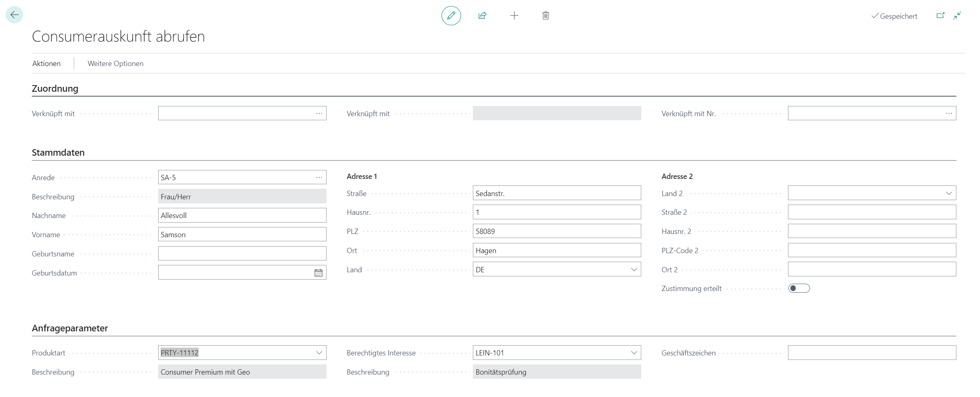Open the Weitere Optionen menu

pos(115,64)
